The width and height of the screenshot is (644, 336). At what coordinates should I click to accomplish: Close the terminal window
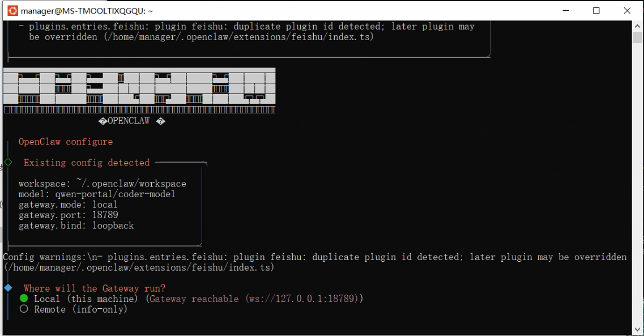click(627, 11)
